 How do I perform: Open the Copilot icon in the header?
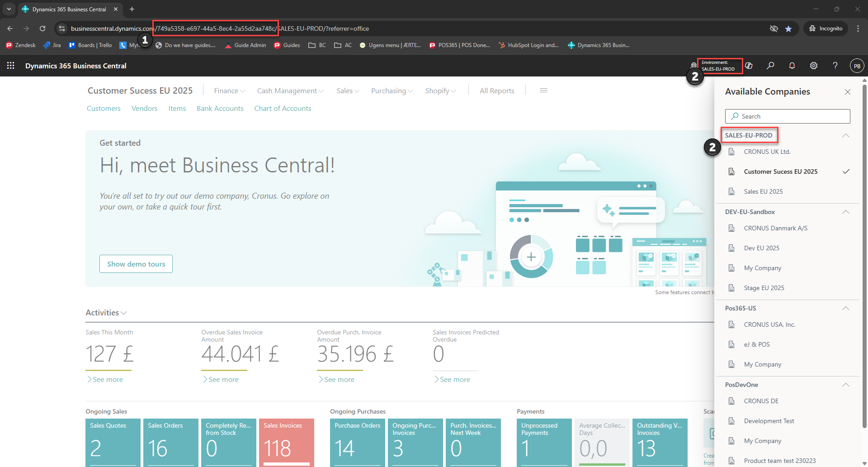(749, 66)
